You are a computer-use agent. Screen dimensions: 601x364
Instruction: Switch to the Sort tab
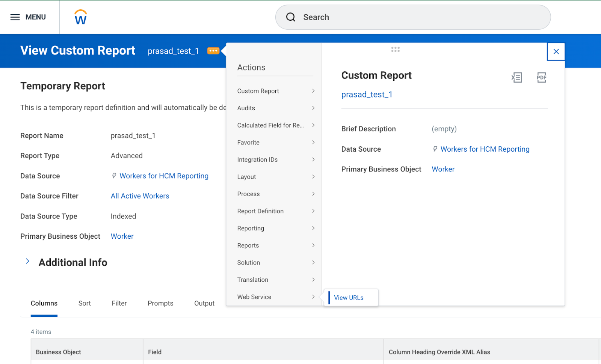point(85,304)
